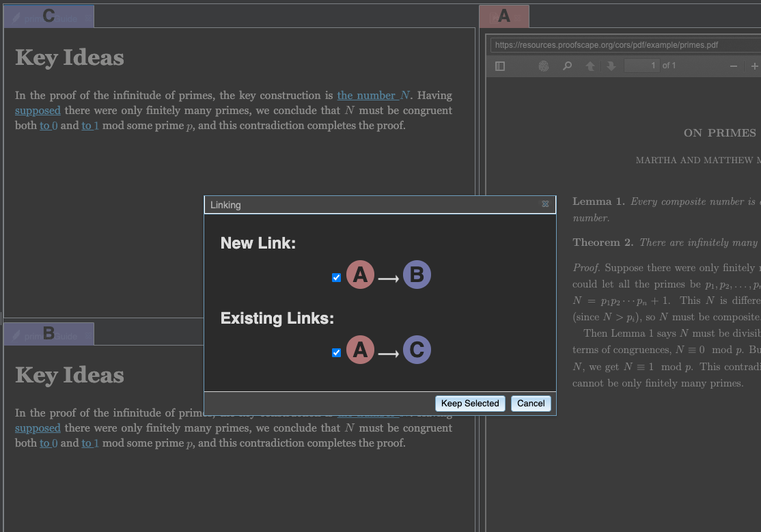Viewport: 761px width, 532px height.
Task: Click circle A in the New Link row
Action: coord(360,275)
